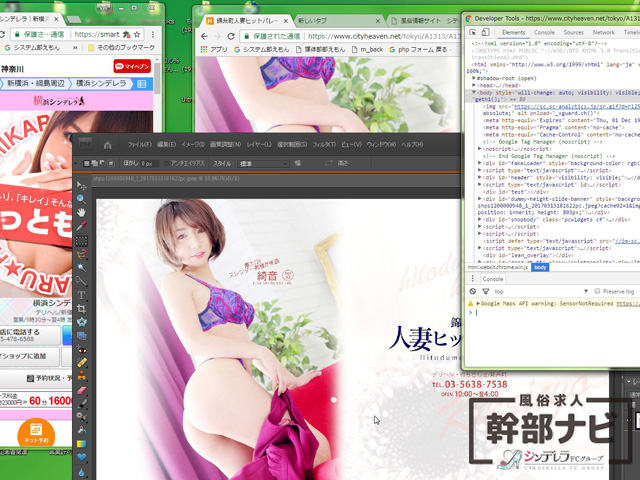The image size is (640, 480).
Task: Expand the Google Maps API warning message
Action: pyautogui.click(x=478, y=303)
